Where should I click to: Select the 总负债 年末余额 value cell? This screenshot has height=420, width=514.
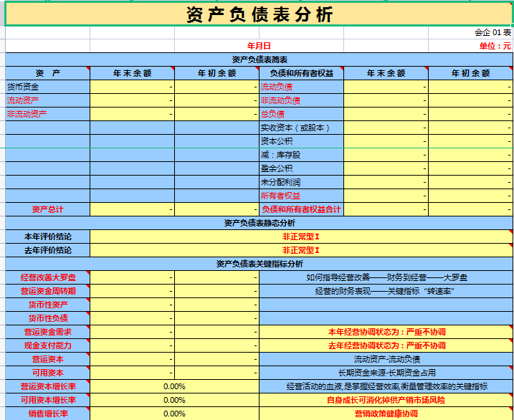[x=386, y=114]
